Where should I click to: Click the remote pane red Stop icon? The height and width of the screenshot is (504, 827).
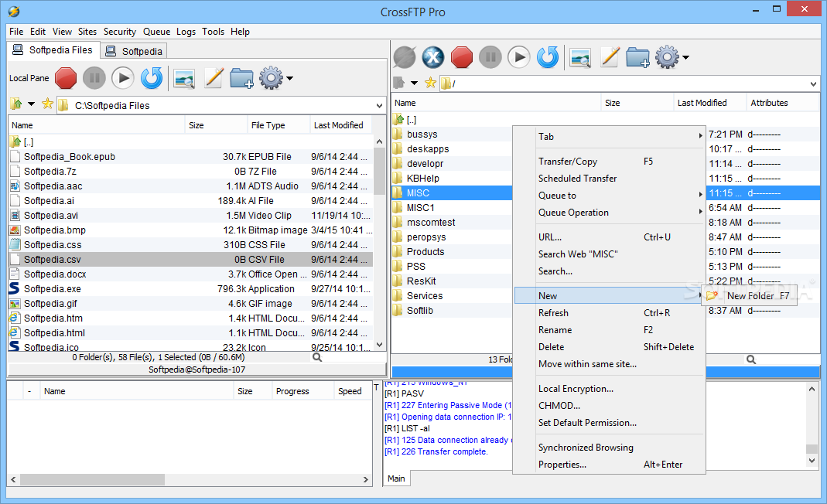(x=462, y=57)
